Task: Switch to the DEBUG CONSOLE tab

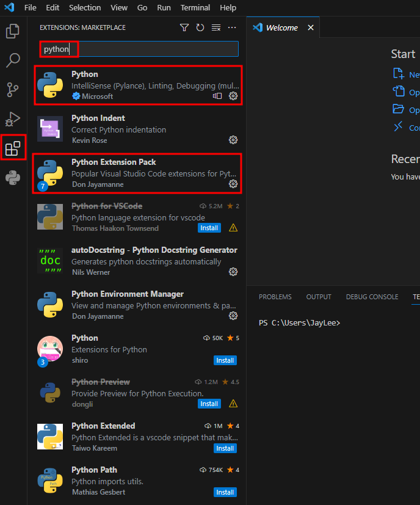Action: [372, 297]
